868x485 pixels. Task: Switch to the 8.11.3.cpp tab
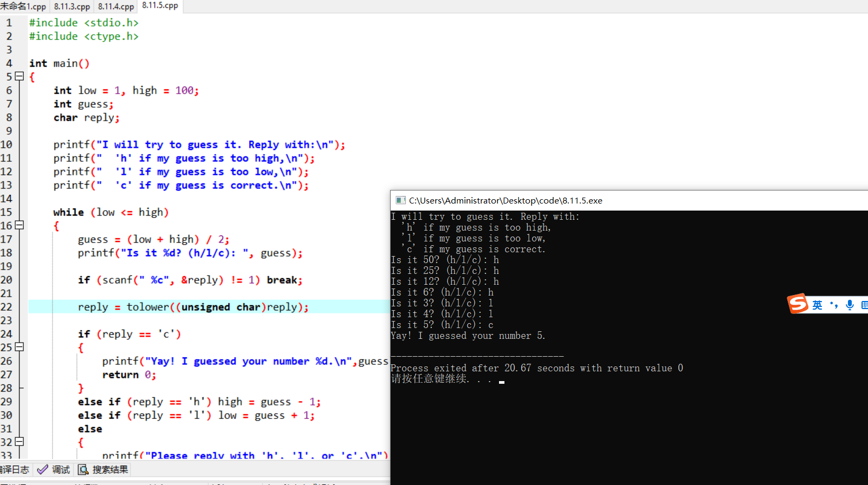[x=72, y=6]
